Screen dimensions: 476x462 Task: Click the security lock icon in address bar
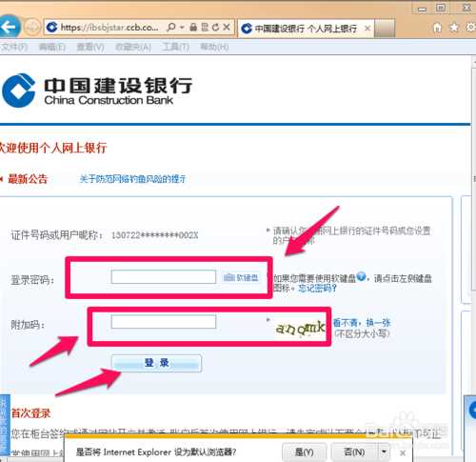click(193, 28)
